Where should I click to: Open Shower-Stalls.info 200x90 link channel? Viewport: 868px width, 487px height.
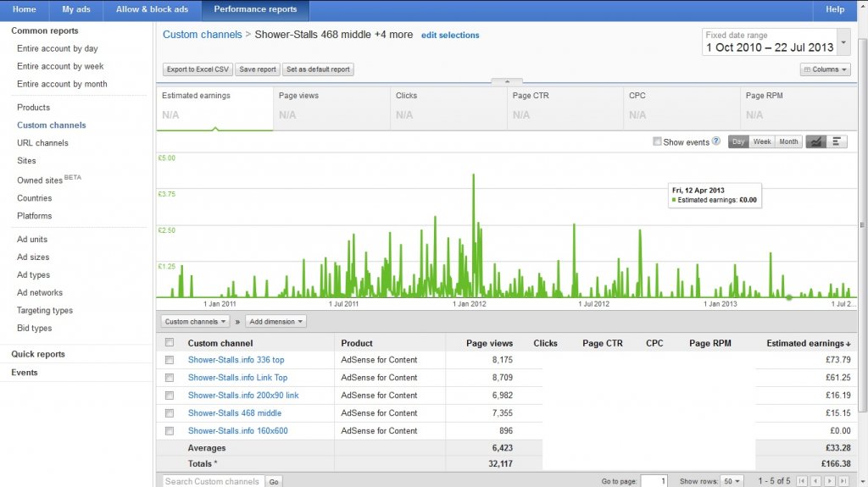click(x=243, y=396)
